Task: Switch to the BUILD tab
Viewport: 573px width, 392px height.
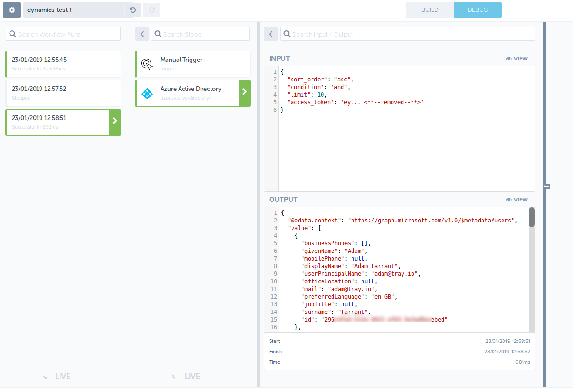Action: pyautogui.click(x=430, y=10)
